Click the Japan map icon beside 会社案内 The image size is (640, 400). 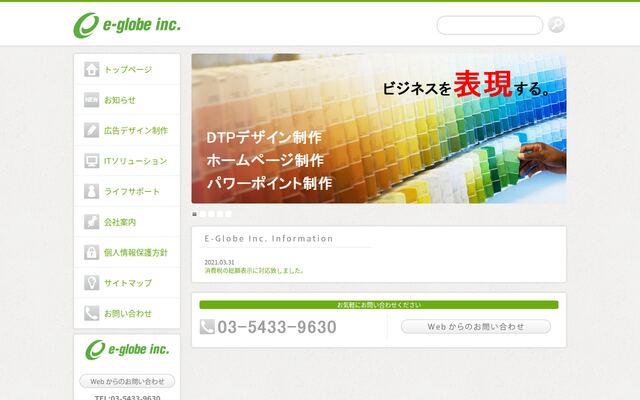click(91, 222)
